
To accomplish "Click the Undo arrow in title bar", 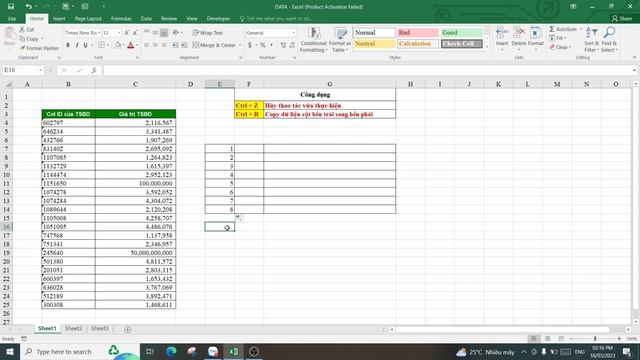I will pyautogui.click(x=28, y=7).
